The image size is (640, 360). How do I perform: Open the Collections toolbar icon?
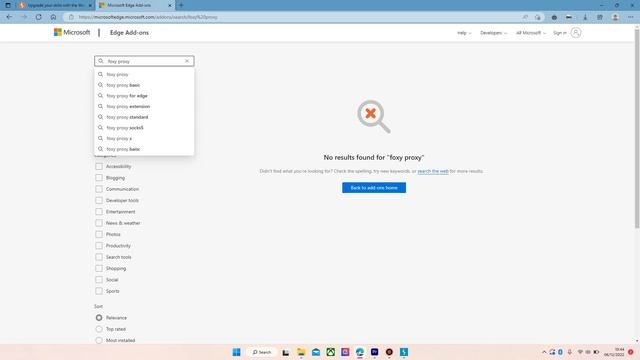pyautogui.click(x=600, y=17)
